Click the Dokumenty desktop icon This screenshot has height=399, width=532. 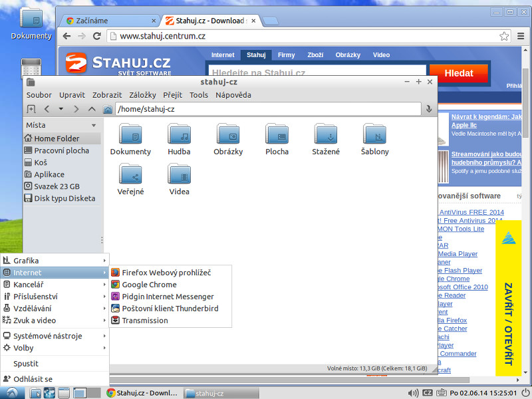(x=31, y=23)
